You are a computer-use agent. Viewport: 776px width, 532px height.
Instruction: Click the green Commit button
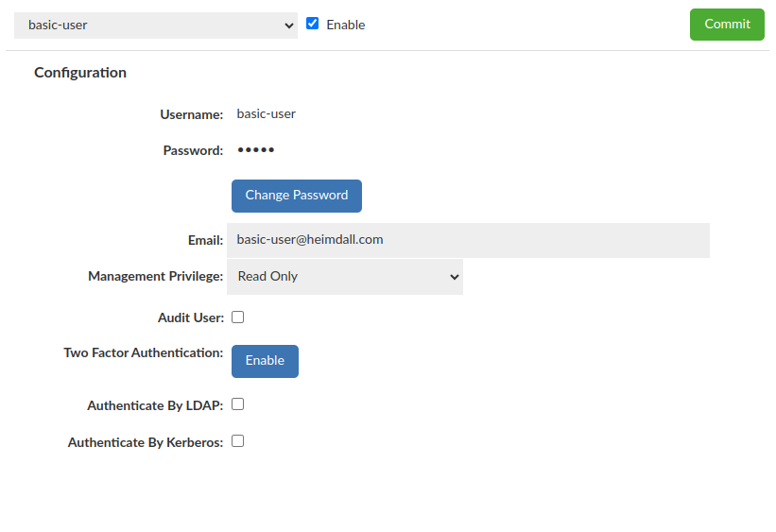[727, 25]
